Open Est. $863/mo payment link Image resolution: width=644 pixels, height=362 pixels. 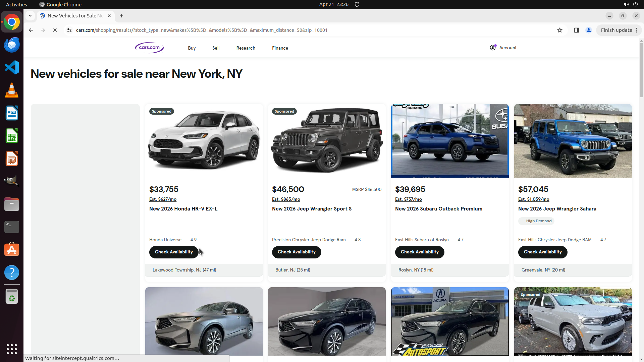coord(286,199)
